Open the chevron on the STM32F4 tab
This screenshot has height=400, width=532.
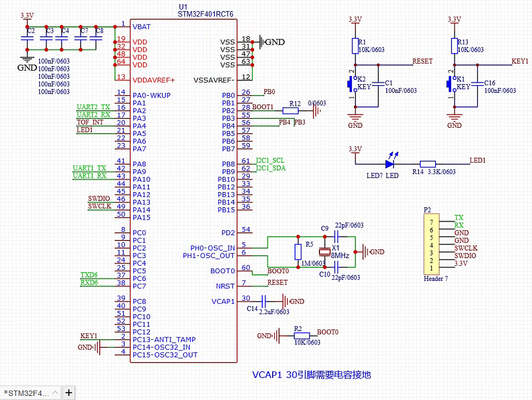tap(56, 392)
